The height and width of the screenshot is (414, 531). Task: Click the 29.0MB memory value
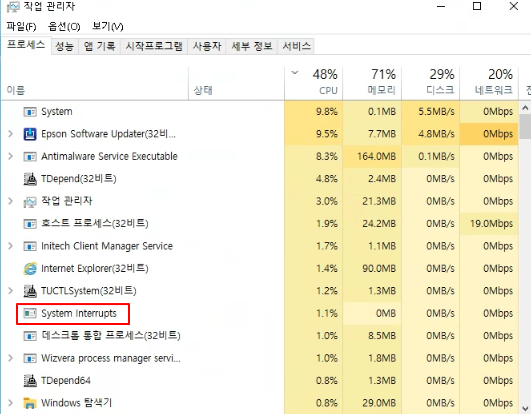(379, 403)
